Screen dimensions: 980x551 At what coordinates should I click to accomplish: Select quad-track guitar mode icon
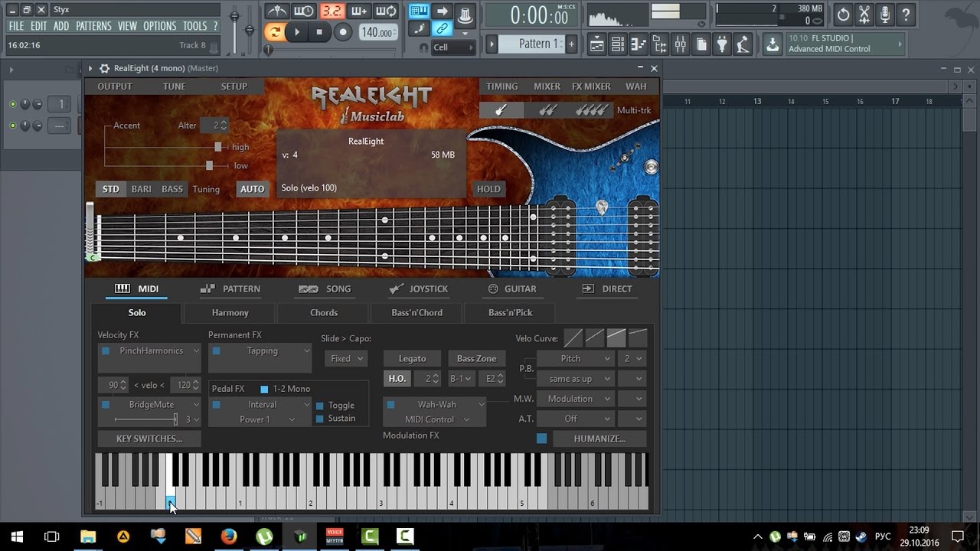(591, 110)
